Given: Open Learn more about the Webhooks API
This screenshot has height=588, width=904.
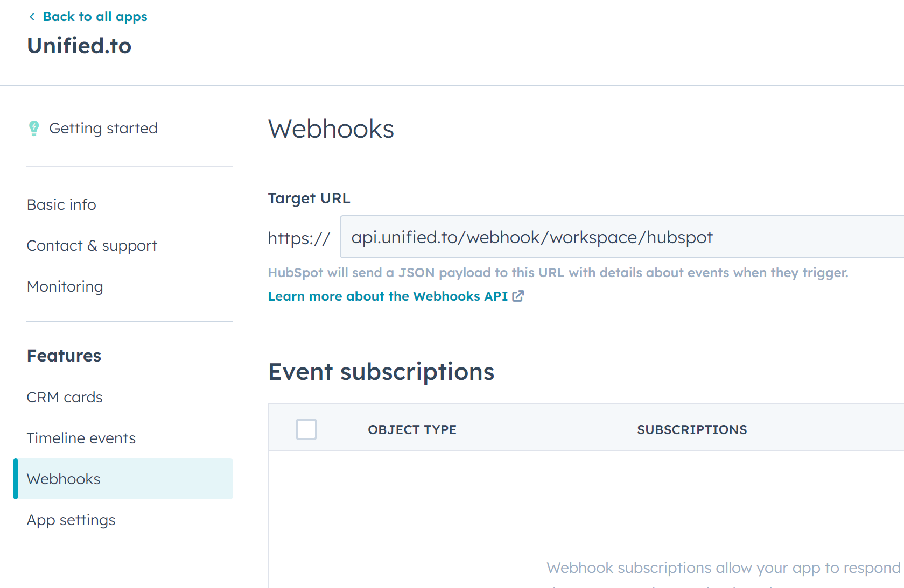Looking at the screenshot, I should tap(388, 296).
